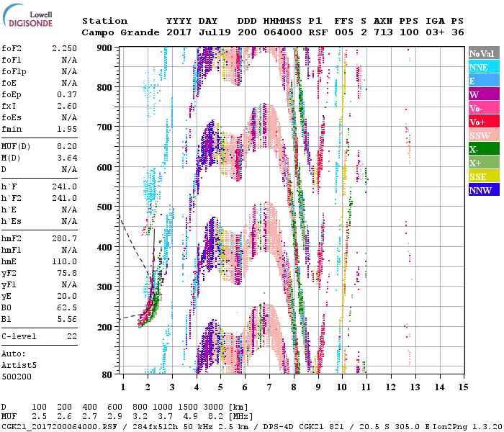The width and height of the screenshot is (504, 432).
Task: Click the hmF2 value 280.7
Action: click(x=64, y=238)
